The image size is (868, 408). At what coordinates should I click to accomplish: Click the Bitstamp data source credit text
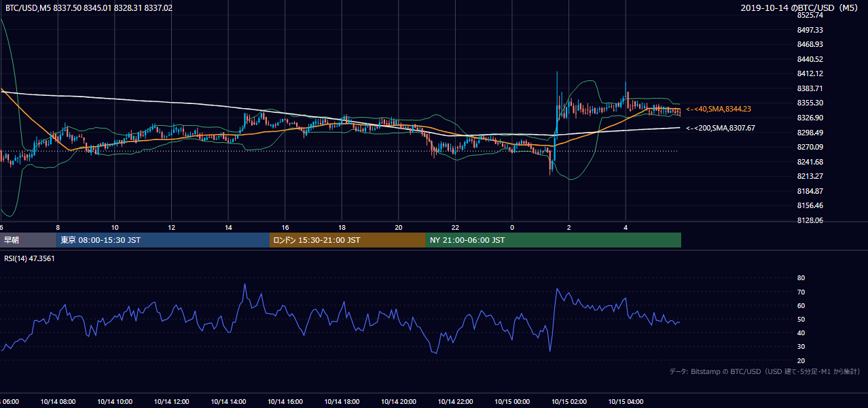(x=765, y=371)
